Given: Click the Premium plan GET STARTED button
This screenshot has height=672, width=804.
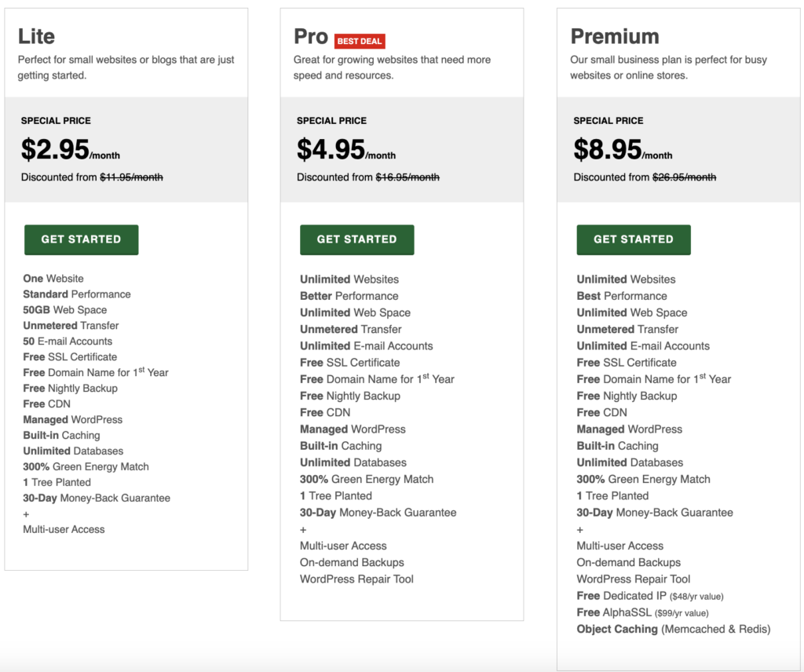Looking at the screenshot, I should [x=633, y=239].
